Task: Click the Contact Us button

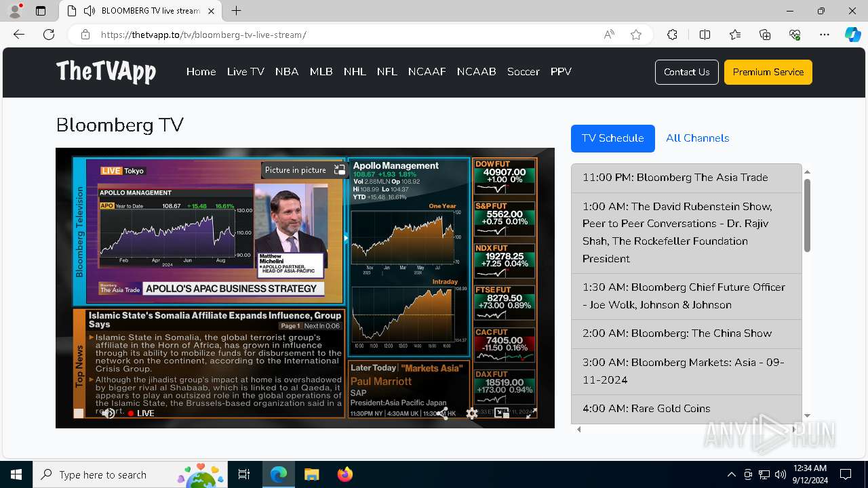Action: pyautogui.click(x=686, y=72)
